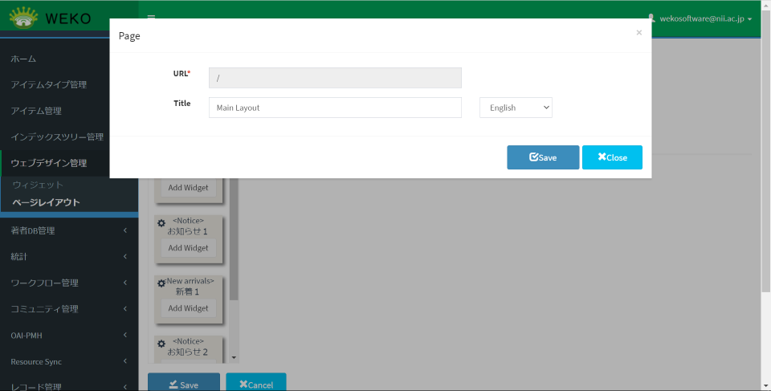Select the お知らせ 2 widget label

tap(187, 352)
